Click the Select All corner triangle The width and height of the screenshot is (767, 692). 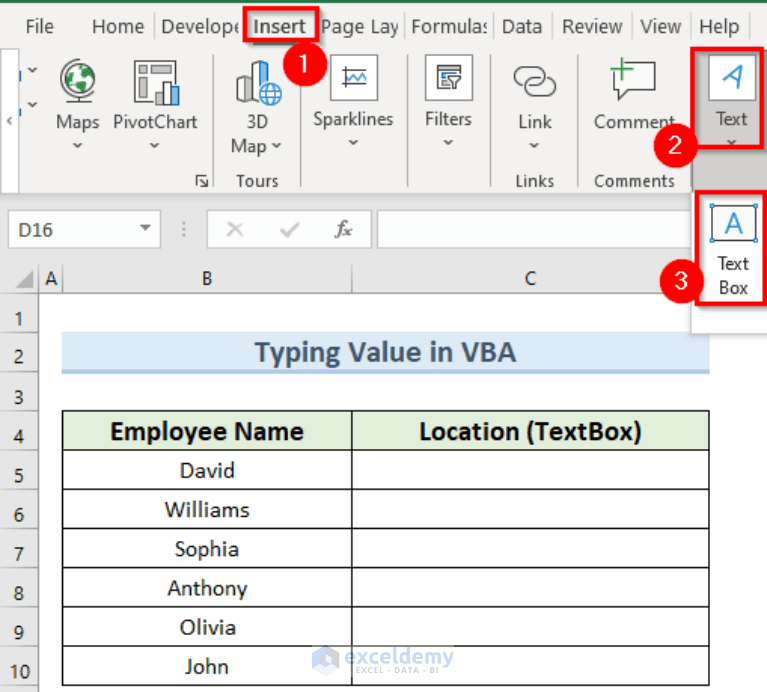25,280
